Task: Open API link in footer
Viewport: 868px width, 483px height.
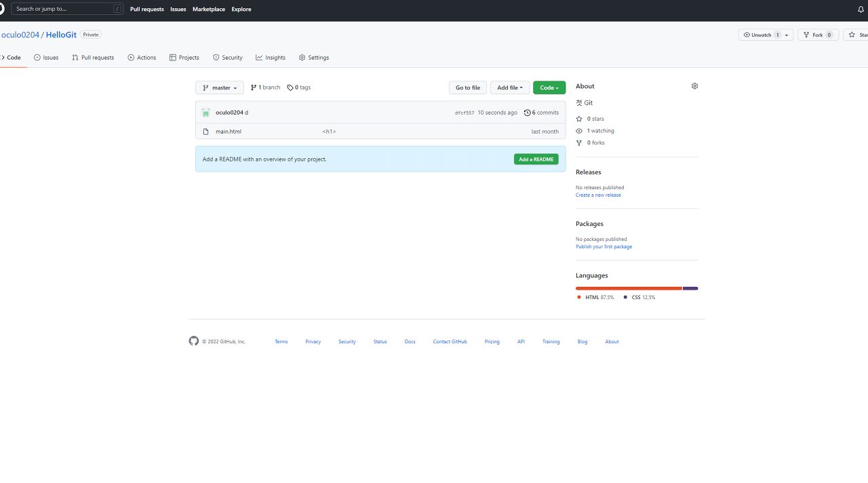Action: [521, 342]
